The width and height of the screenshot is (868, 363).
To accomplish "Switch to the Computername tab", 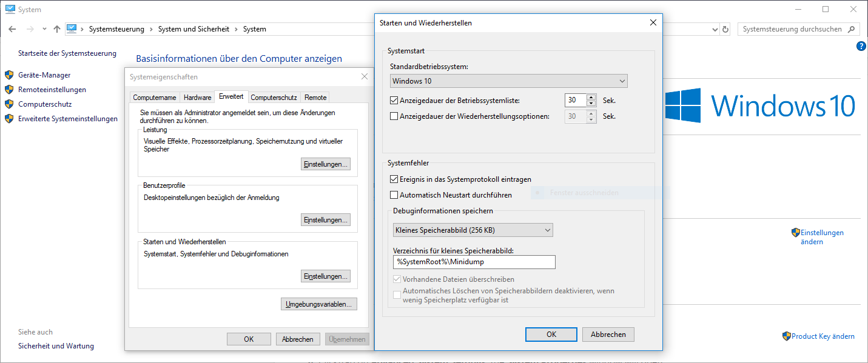I will pos(155,98).
